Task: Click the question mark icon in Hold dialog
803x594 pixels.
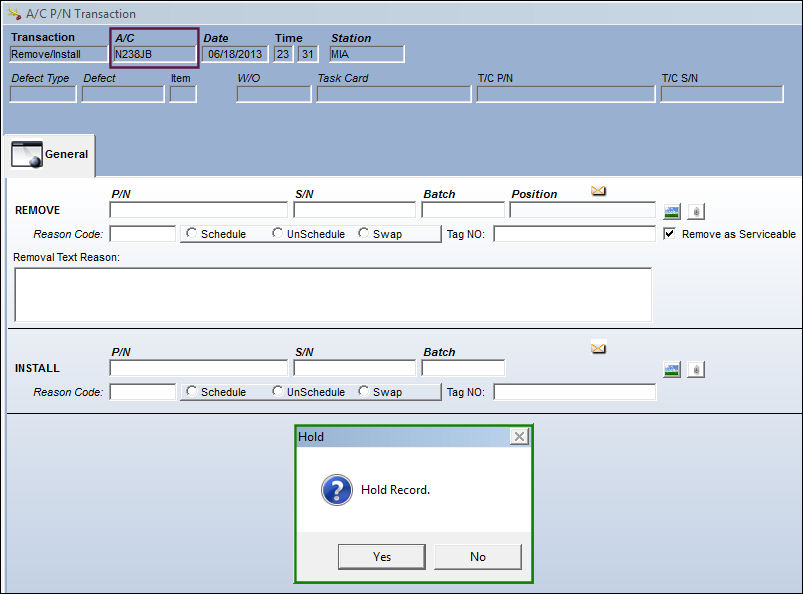Action: 336,490
